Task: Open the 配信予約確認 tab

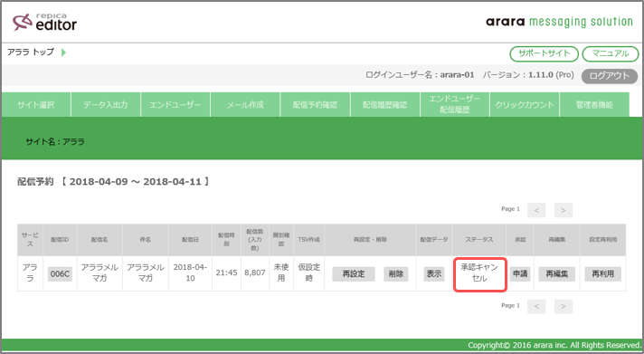Action: (x=315, y=105)
